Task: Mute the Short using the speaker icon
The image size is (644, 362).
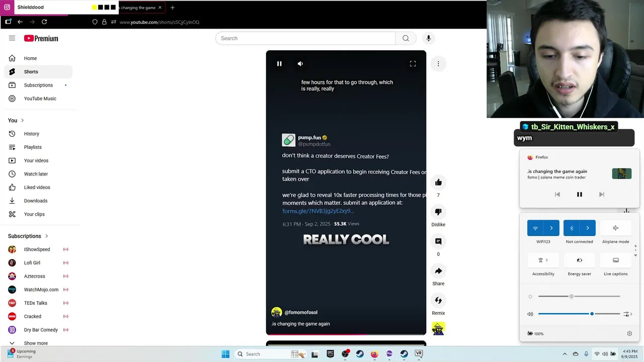Action: coord(300,64)
